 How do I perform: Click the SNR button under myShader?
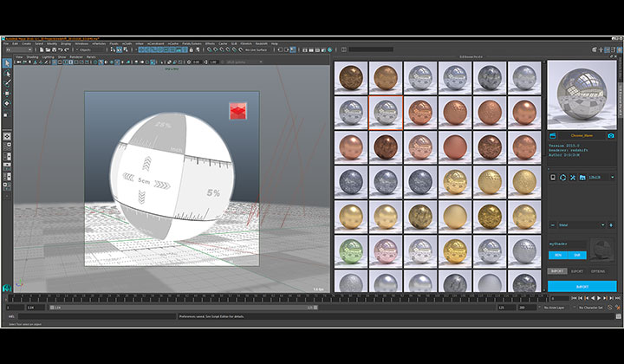(x=577, y=255)
